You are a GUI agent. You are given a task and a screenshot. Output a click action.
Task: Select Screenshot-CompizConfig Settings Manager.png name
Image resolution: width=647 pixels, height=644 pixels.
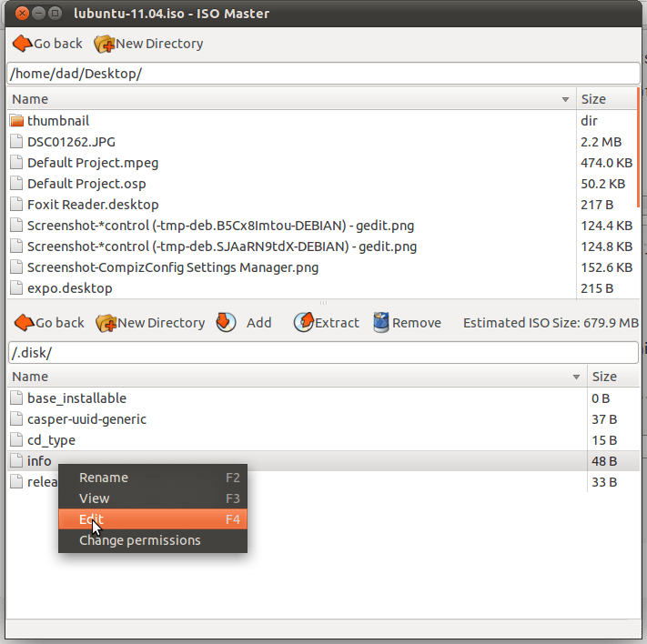pos(173,267)
